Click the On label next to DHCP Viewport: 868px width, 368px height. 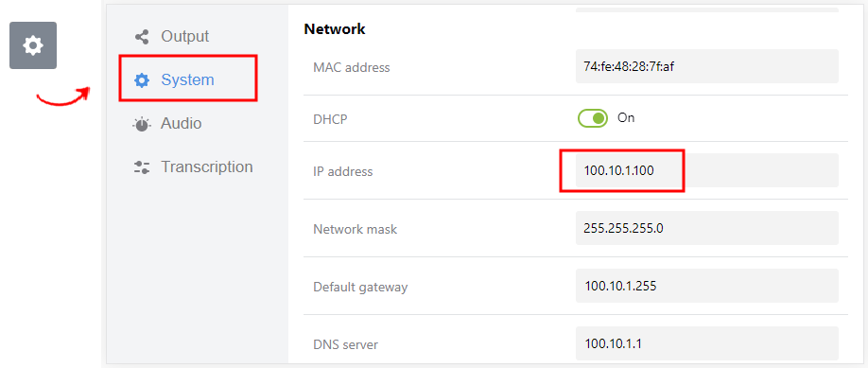(x=626, y=118)
